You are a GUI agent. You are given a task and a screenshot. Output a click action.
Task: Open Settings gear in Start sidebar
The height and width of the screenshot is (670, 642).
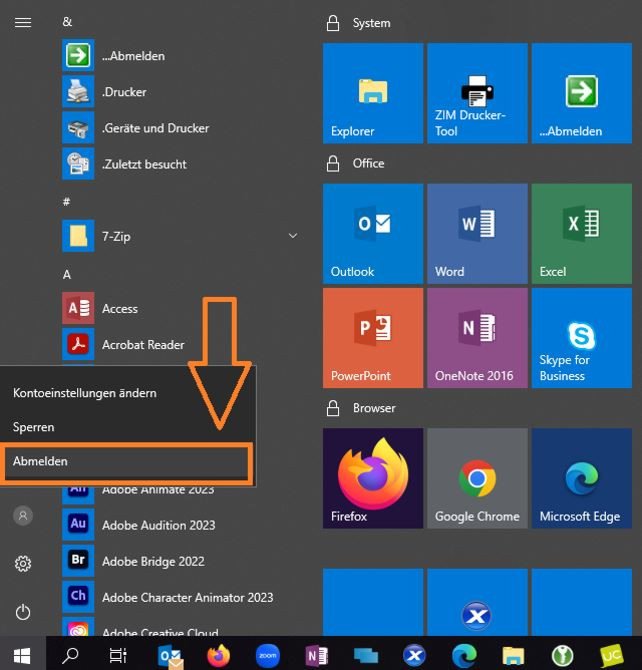(x=23, y=564)
